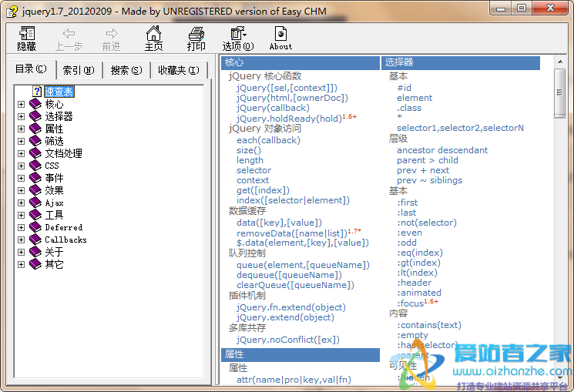Click the book icon beside Callbacks

(35, 240)
